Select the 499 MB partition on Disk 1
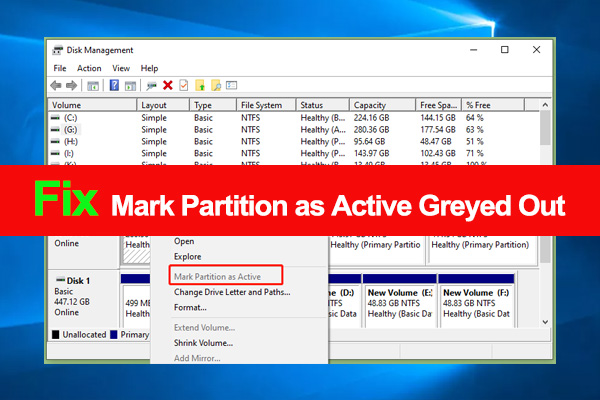The height and width of the screenshot is (400, 600). pos(136,301)
